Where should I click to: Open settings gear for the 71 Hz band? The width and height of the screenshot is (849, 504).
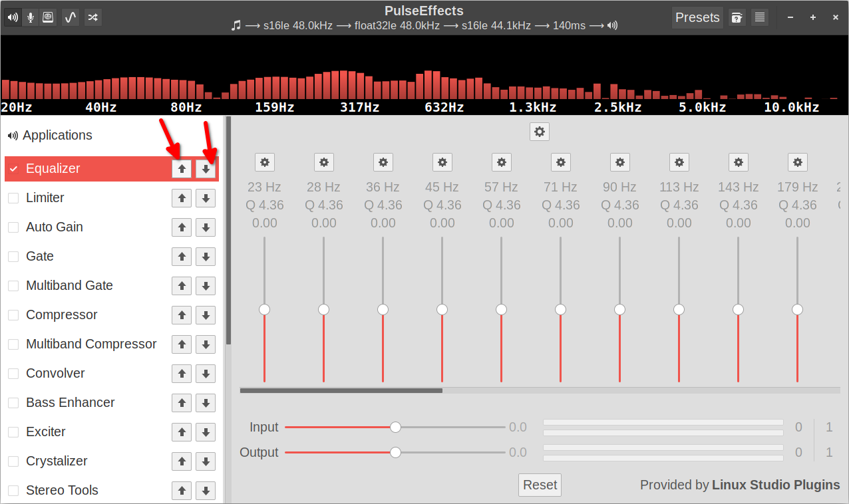pos(561,162)
